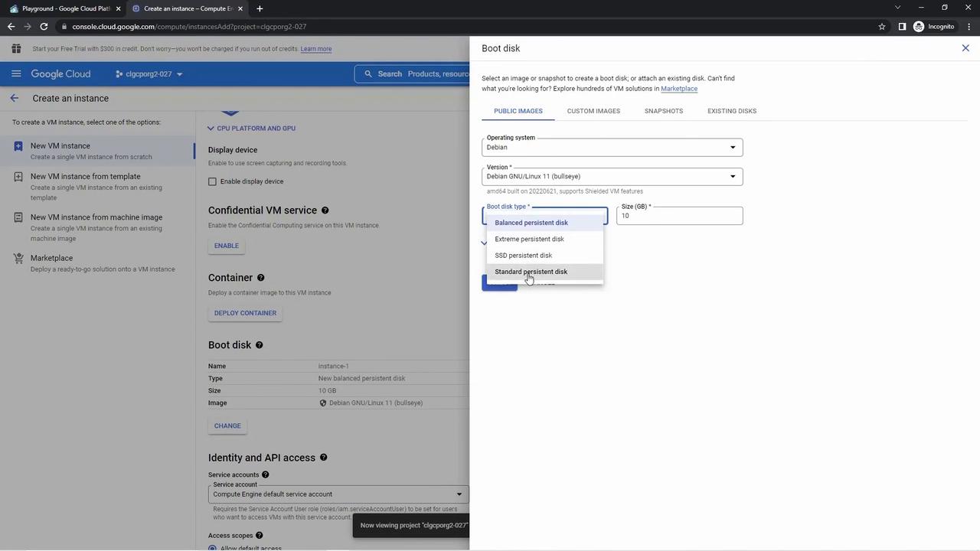
Task: Click the search magnifier icon
Action: (x=368, y=74)
